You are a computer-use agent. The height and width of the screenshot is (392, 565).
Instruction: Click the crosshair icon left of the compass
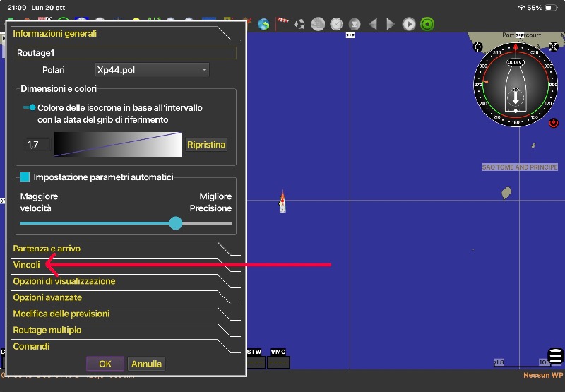click(478, 47)
